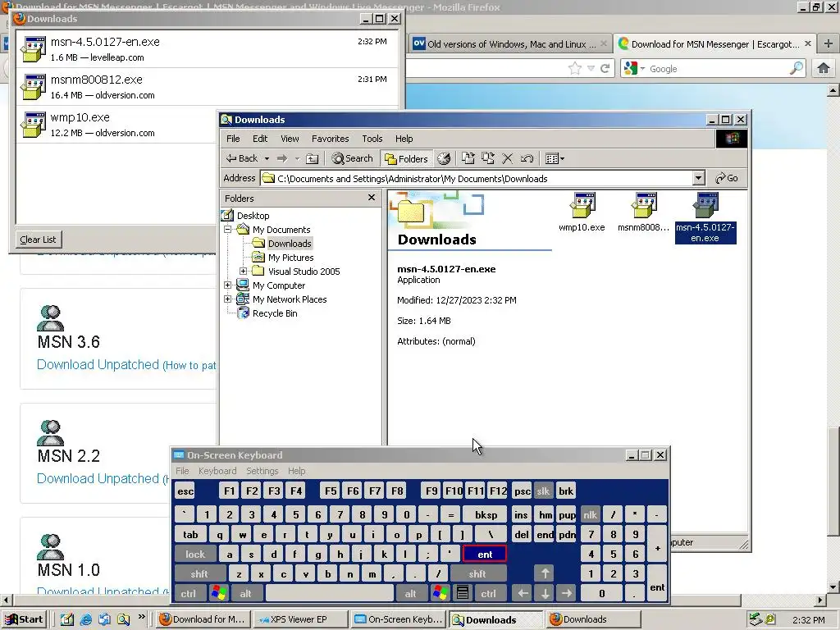Open the Settings menu of On-Screen Keyboard

coord(262,471)
